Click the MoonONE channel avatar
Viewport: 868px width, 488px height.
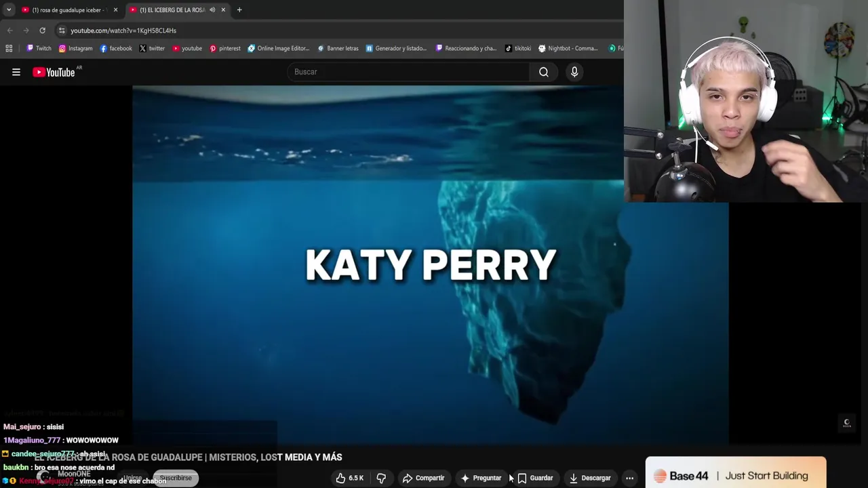[44, 477]
